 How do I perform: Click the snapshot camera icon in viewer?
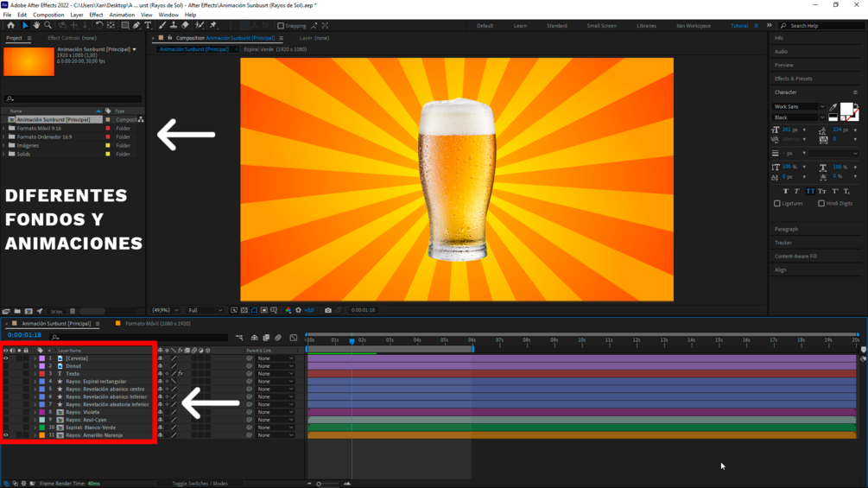pyautogui.click(x=327, y=310)
